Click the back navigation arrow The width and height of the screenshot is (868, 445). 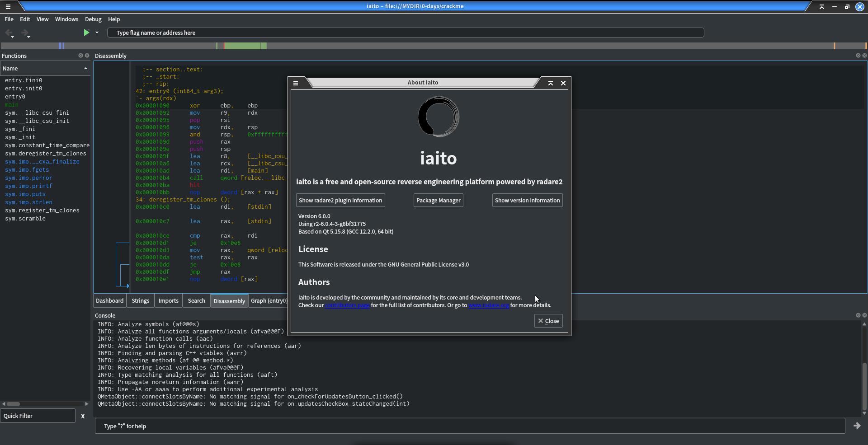coord(9,33)
